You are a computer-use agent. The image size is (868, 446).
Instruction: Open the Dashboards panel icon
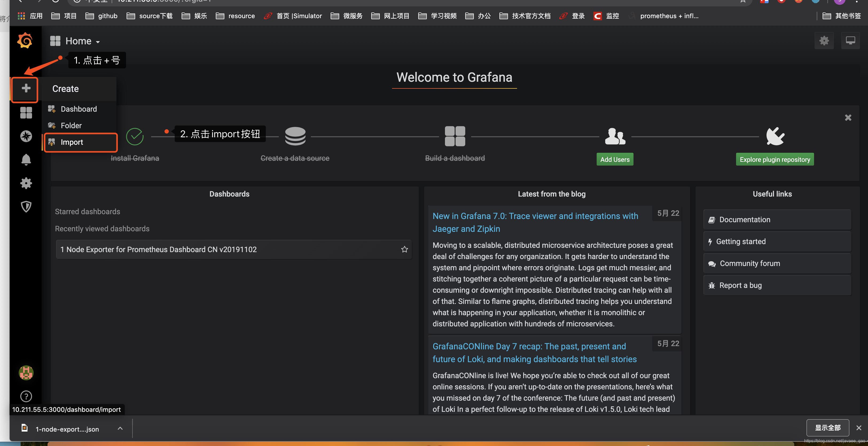(x=26, y=112)
